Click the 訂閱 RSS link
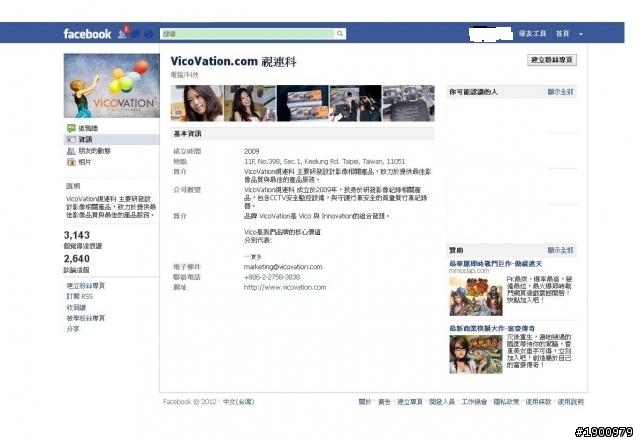Image resolution: width=640 pixels, height=440 pixels. tap(80, 296)
